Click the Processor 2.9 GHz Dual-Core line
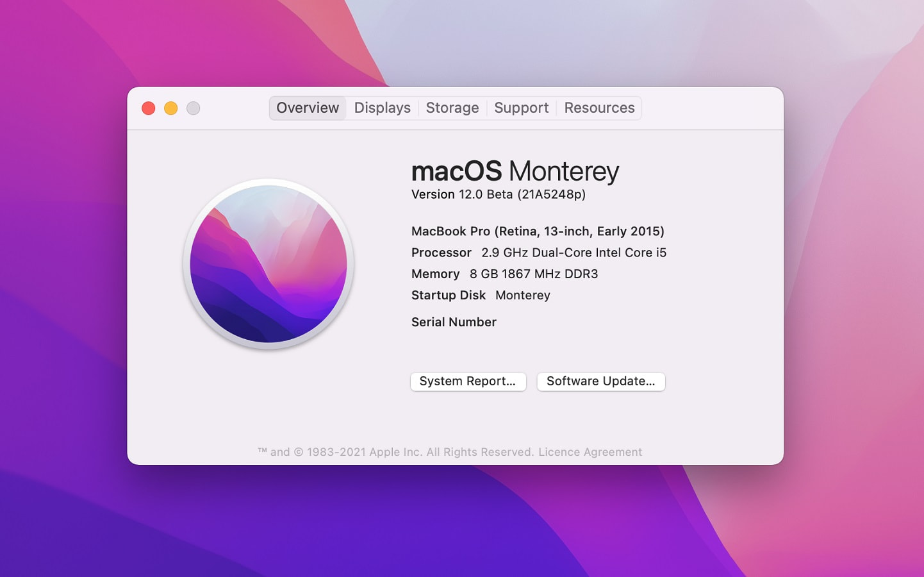Image resolution: width=924 pixels, height=577 pixels. click(x=539, y=253)
